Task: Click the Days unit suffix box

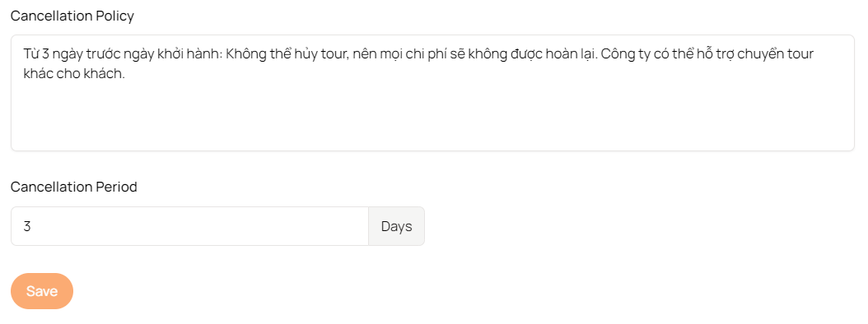Action: click(396, 226)
